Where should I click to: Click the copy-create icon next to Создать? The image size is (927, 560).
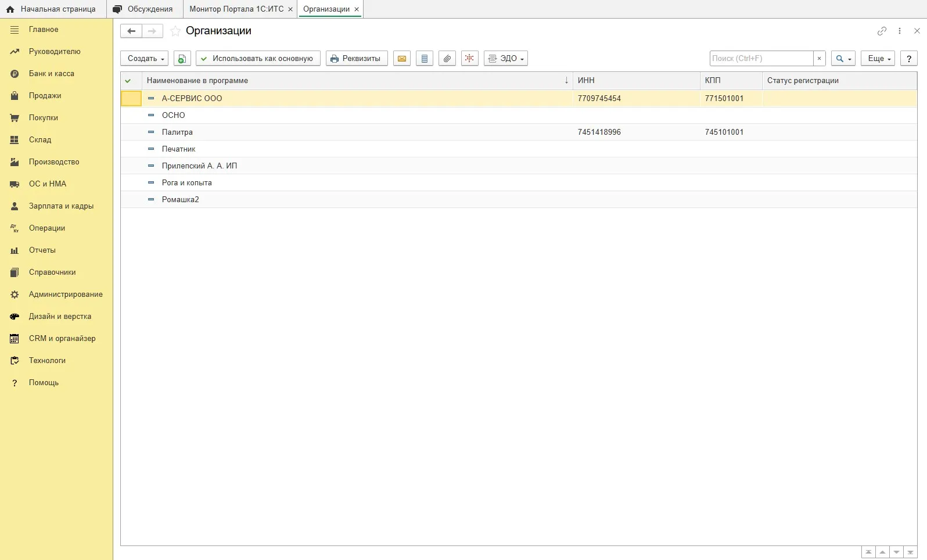point(182,59)
